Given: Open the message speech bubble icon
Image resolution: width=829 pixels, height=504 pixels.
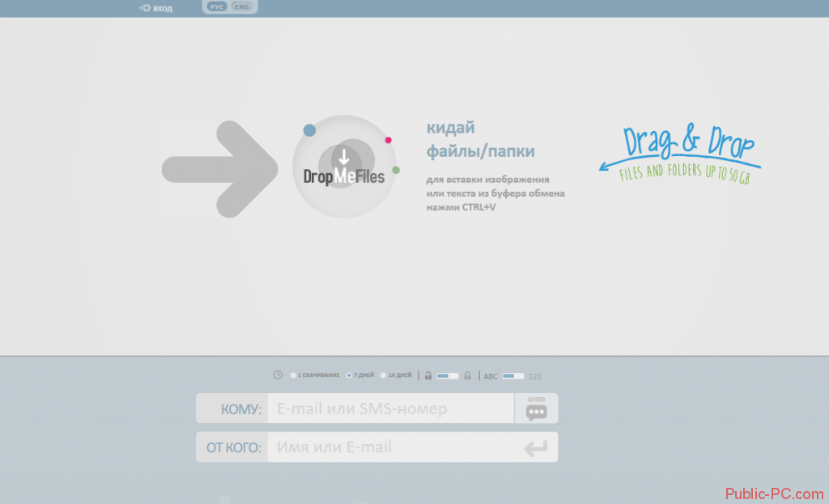Looking at the screenshot, I should pyautogui.click(x=536, y=412).
